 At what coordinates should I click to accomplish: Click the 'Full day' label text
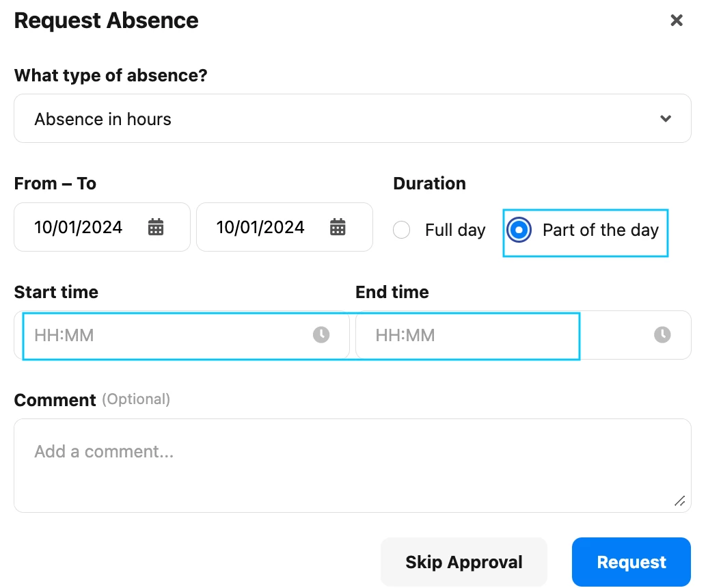pos(455,230)
